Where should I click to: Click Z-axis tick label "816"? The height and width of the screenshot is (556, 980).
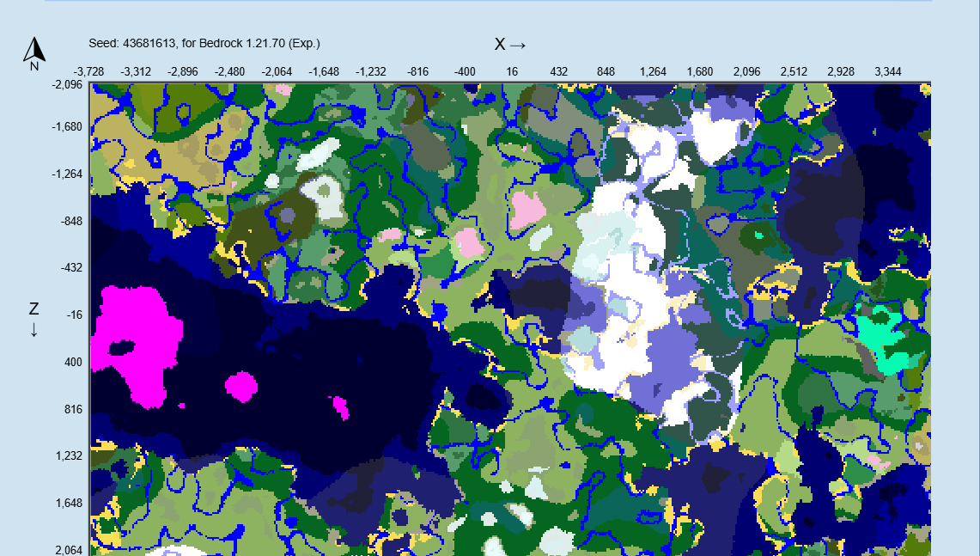click(x=73, y=410)
